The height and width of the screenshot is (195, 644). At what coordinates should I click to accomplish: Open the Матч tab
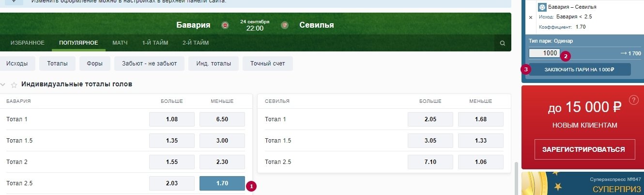click(120, 43)
